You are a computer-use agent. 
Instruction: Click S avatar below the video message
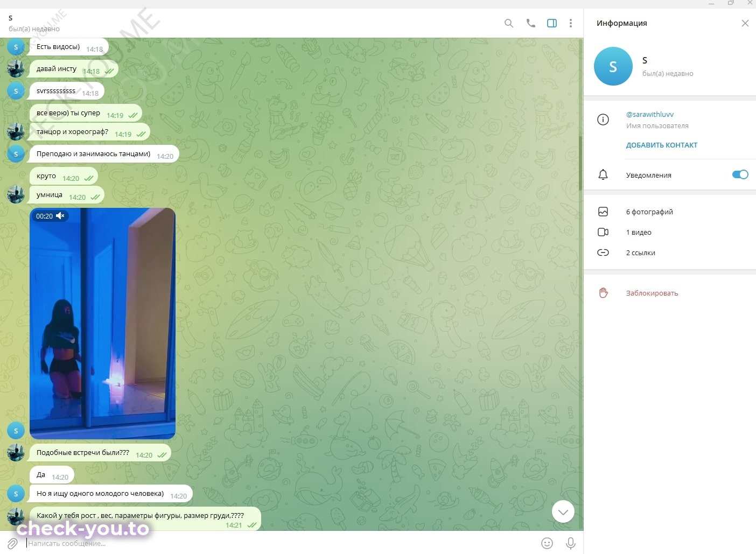coord(16,431)
